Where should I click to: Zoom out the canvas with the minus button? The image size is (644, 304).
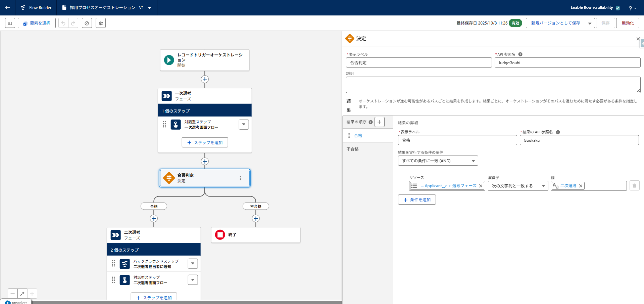(x=12, y=294)
